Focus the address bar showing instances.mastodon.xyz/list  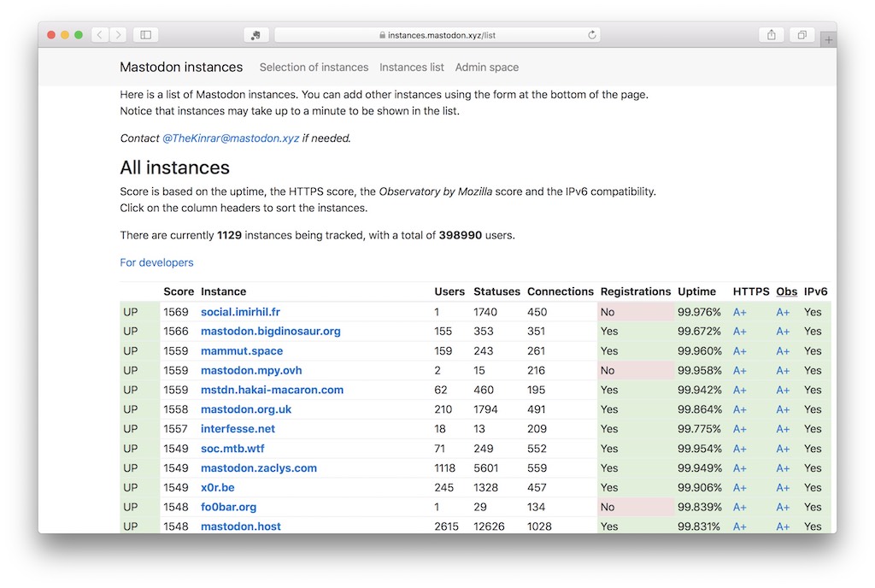[x=437, y=35]
